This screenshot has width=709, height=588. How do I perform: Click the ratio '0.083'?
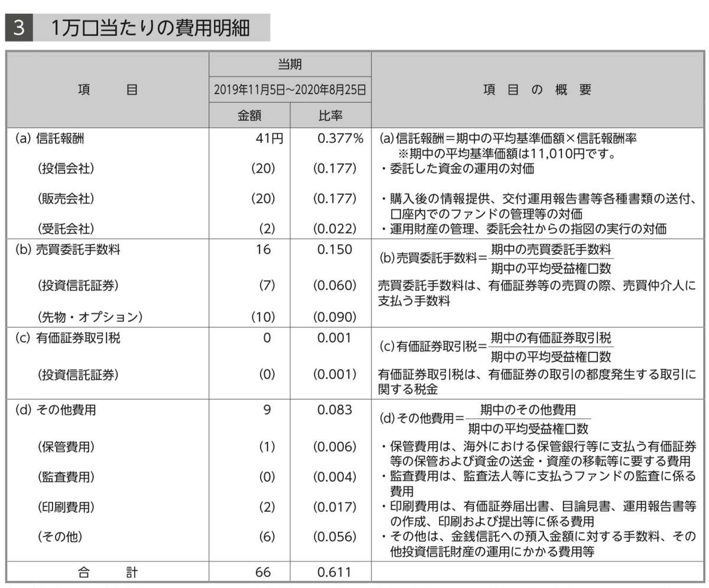[334, 410]
